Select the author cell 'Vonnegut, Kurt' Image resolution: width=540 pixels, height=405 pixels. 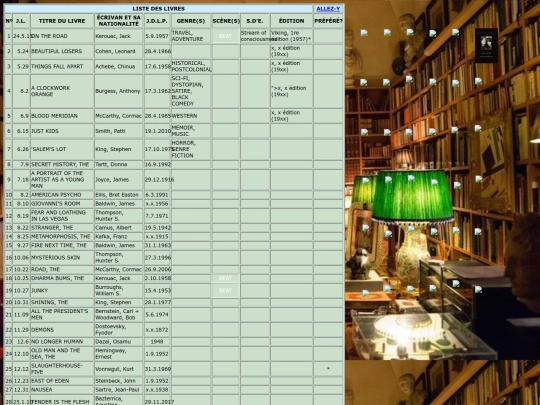pos(118,369)
